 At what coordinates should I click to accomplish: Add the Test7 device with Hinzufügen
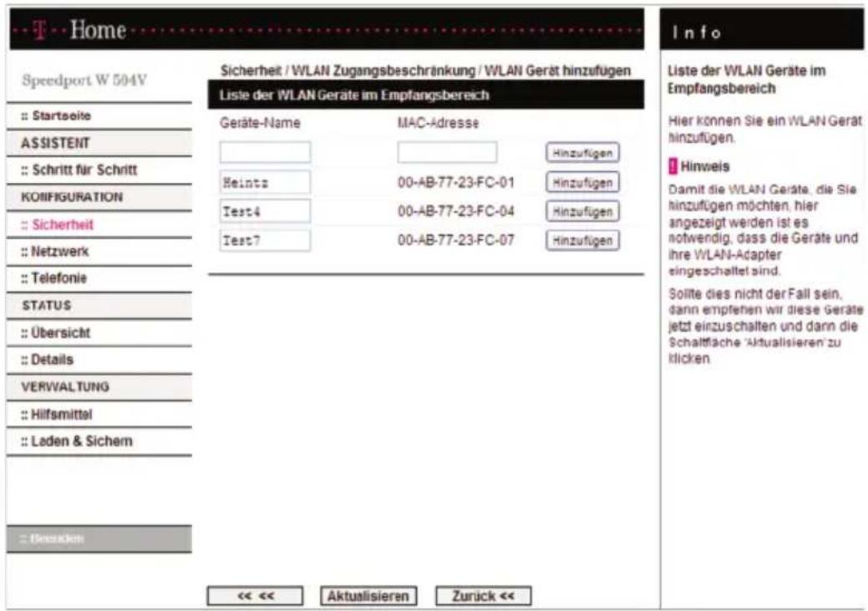coord(582,241)
